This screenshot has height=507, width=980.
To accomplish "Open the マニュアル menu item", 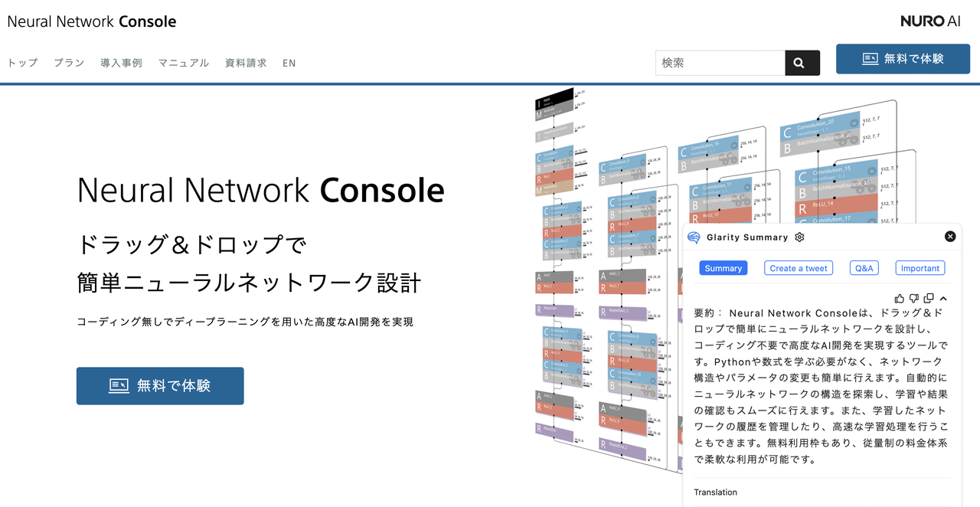I will click(x=184, y=63).
